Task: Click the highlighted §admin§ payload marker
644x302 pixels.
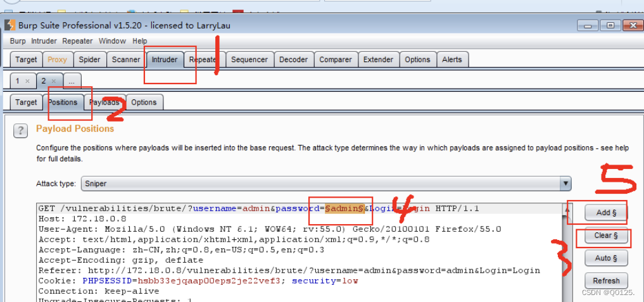Action: click(x=344, y=209)
